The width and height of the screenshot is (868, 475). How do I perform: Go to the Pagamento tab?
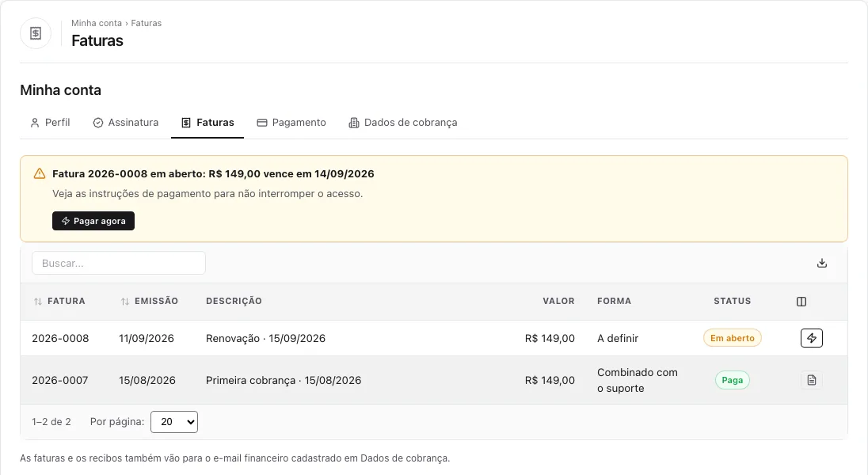(x=291, y=123)
